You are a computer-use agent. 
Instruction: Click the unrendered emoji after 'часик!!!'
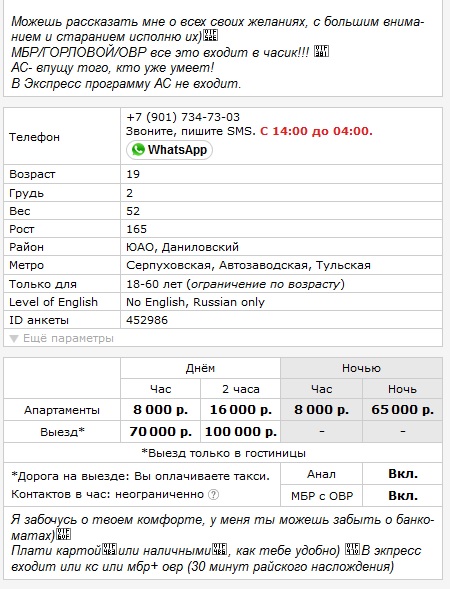pos(321,51)
